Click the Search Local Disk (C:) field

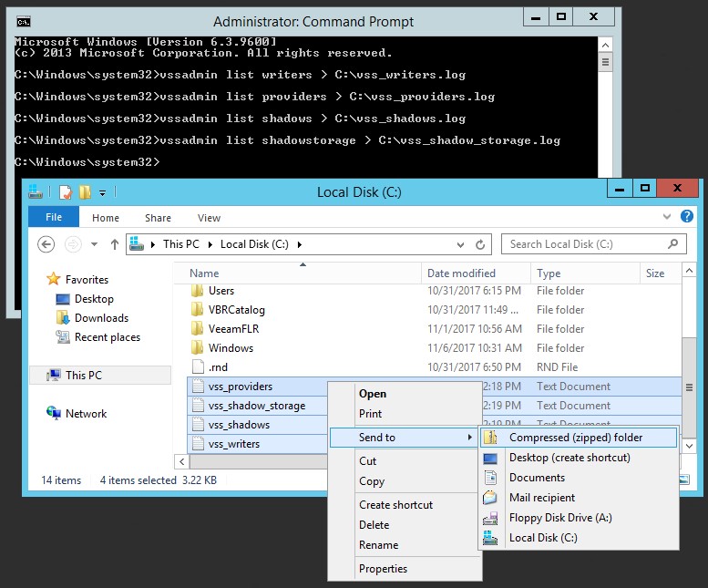pyautogui.click(x=594, y=244)
